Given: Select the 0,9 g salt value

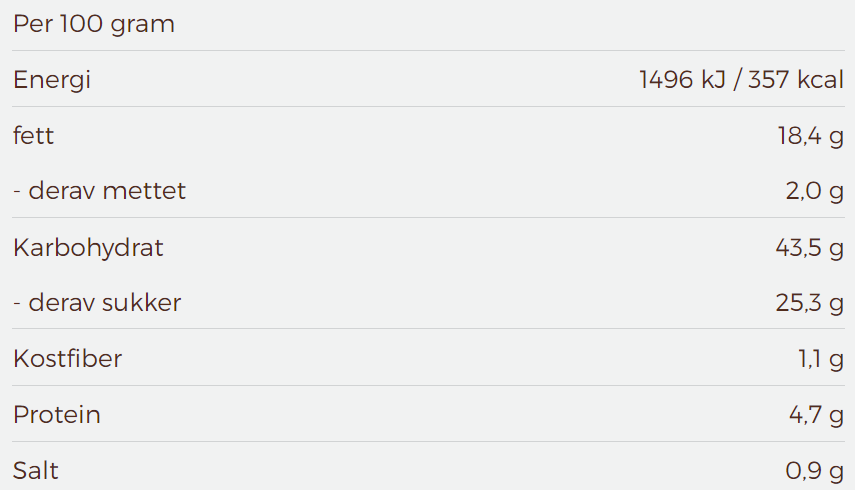Looking at the screenshot, I should point(815,472).
